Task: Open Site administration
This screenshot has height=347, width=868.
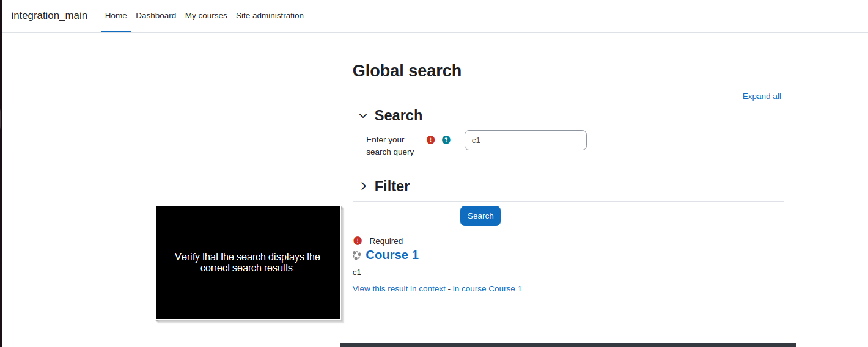Action: (x=270, y=16)
